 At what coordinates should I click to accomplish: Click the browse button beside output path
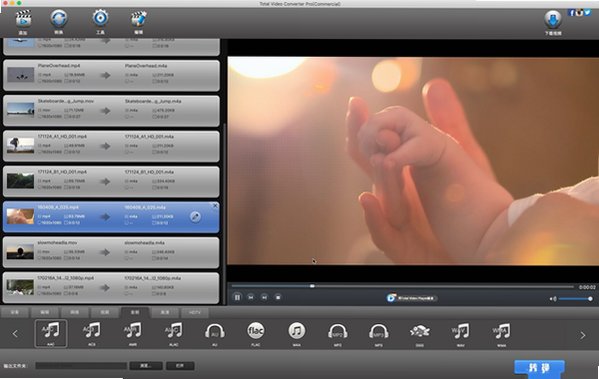point(146,366)
